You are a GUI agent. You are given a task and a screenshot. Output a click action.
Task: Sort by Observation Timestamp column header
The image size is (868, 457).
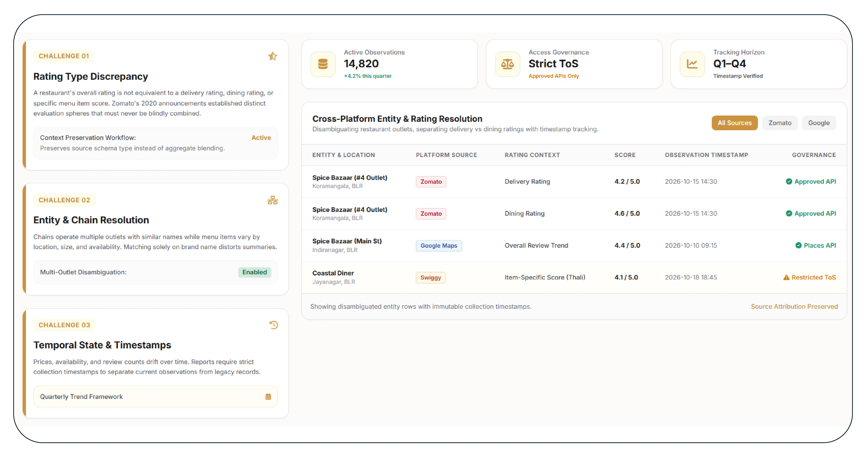(x=706, y=155)
